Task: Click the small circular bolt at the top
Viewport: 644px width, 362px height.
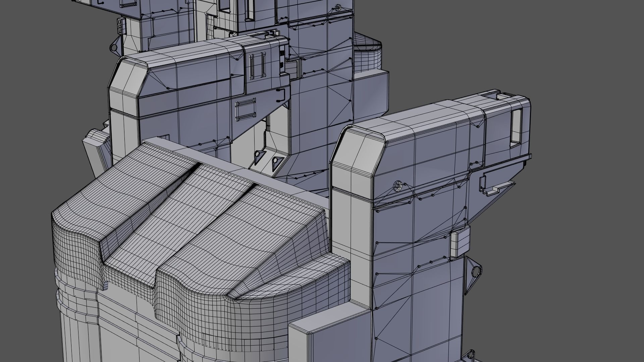Action: click(x=338, y=7)
